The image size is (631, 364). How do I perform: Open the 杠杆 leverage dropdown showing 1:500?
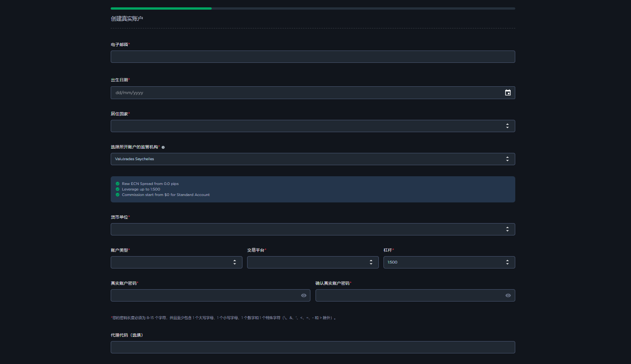[x=449, y=262]
